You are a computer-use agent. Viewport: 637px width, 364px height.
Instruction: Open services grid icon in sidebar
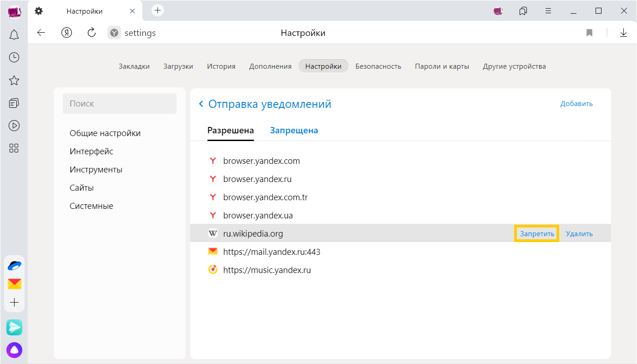tap(14, 148)
